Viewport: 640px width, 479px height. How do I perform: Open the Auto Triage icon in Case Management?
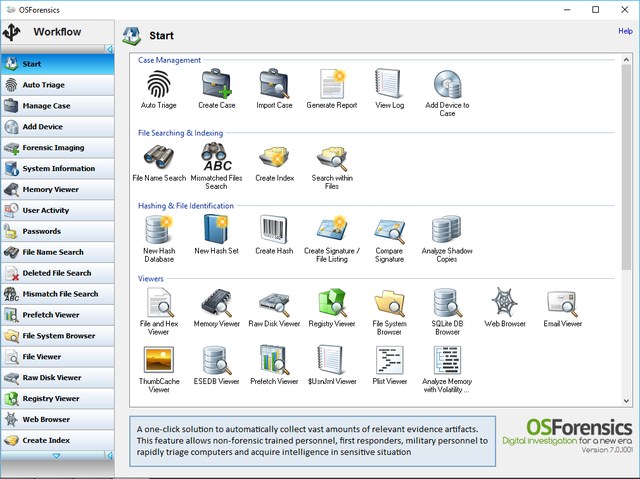159,84
